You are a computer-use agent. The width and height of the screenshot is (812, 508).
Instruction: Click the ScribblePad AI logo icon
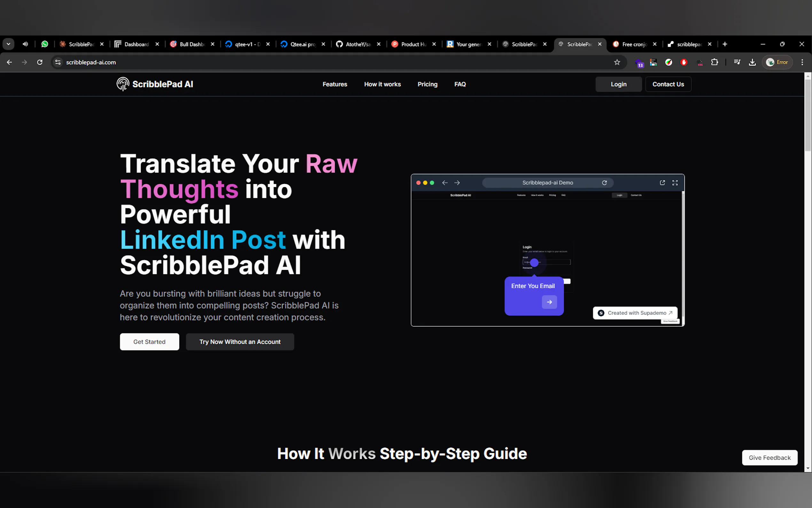click(122, 84)
